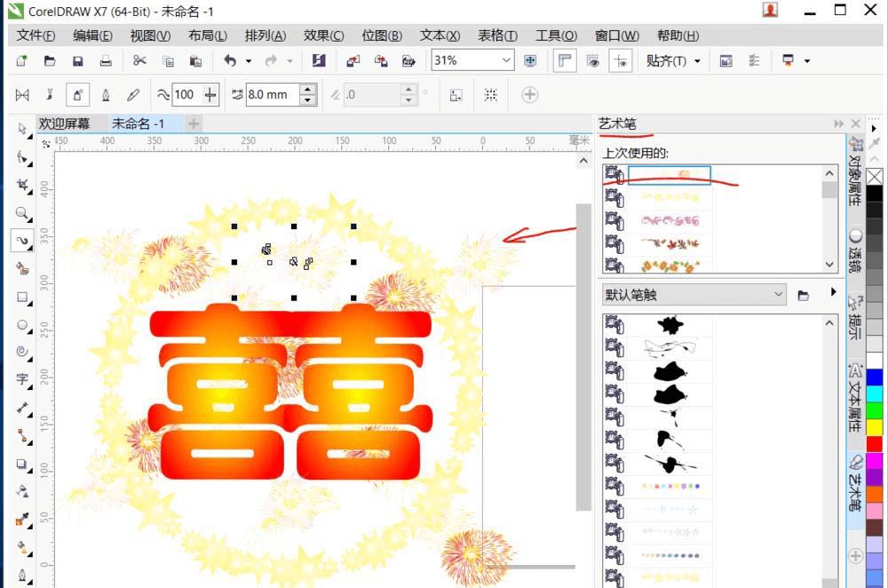The height and width of the screenshot is (588, 888).
Task: Toggle the Brush artistic media mode
Action: [x=50, y=95]
